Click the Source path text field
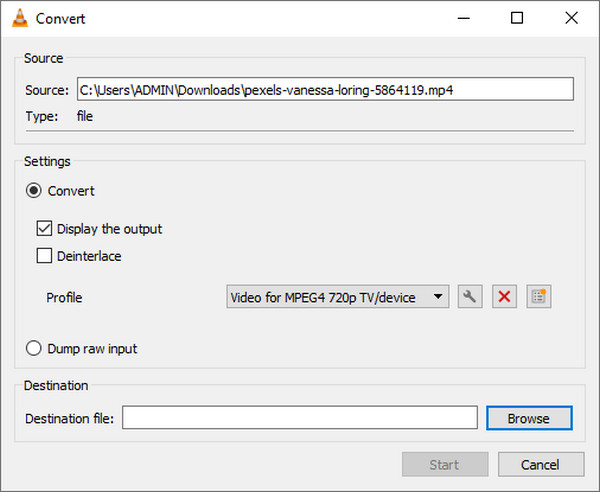The image size is (600, 492). tap(325, 90)
